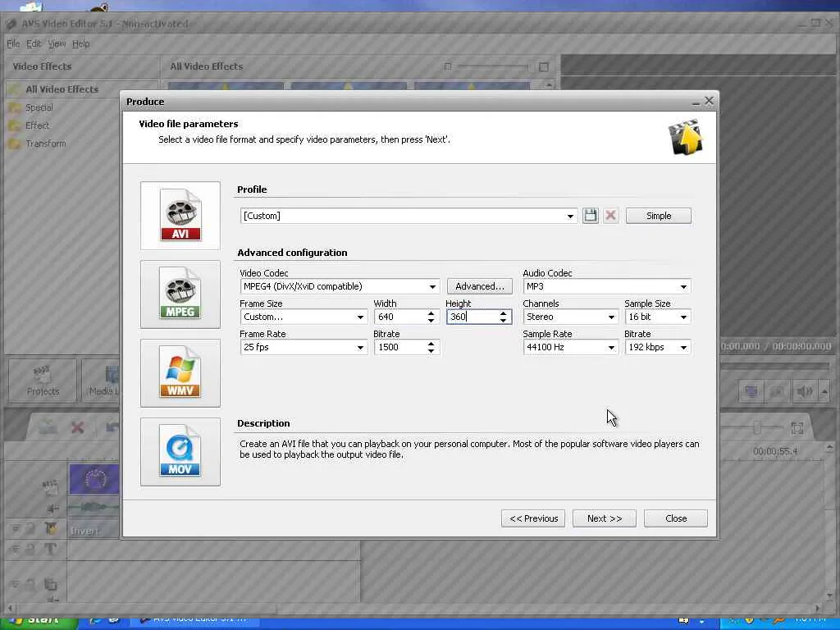Select the AVI format icon
This screenshot has height=630, width=840.
180,216
